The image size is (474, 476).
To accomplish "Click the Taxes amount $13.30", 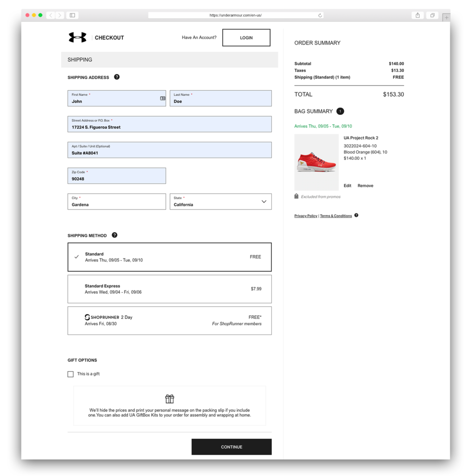I will (397, 71).
